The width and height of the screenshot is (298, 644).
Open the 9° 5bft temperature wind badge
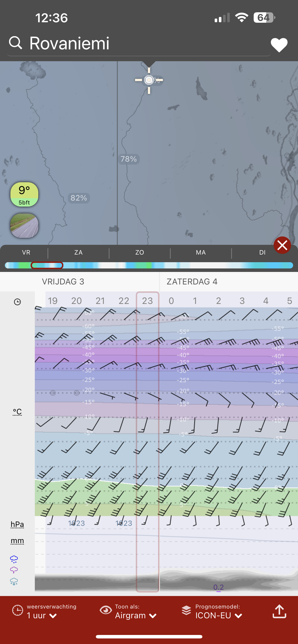point(24,194)
